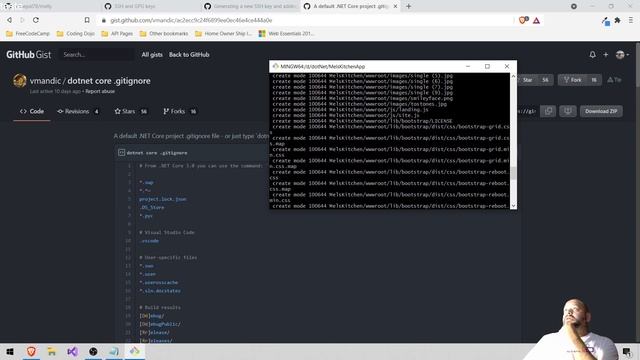Open the Web Essentials bookmark
This screenshot has height=360, width=640.
click(x=287, y=33)
